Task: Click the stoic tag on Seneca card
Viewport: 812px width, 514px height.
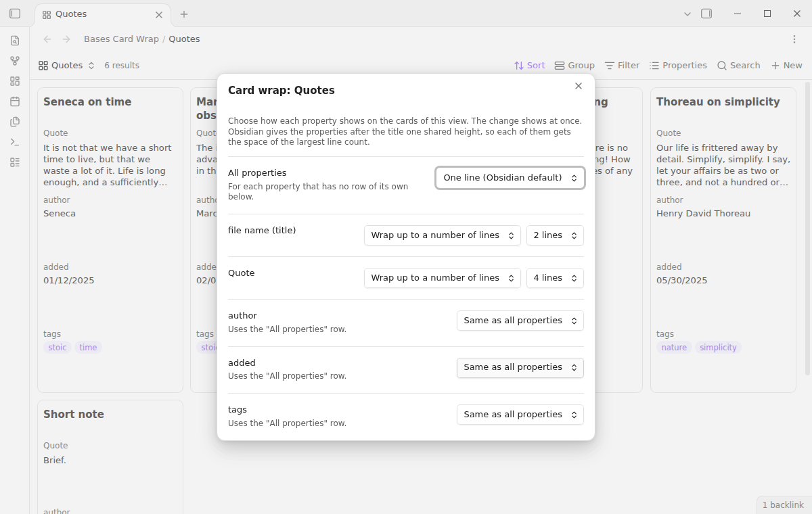Action: [58, 348]
